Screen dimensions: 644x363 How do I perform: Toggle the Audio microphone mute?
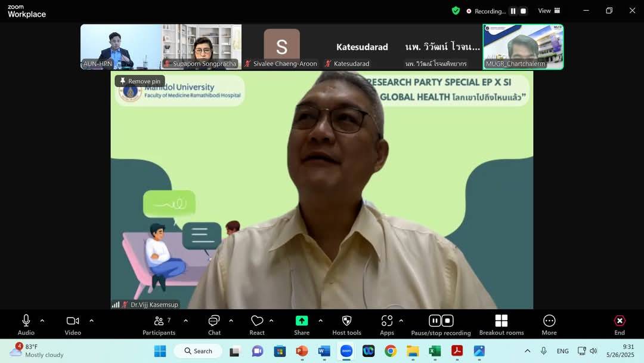[26, 321]
